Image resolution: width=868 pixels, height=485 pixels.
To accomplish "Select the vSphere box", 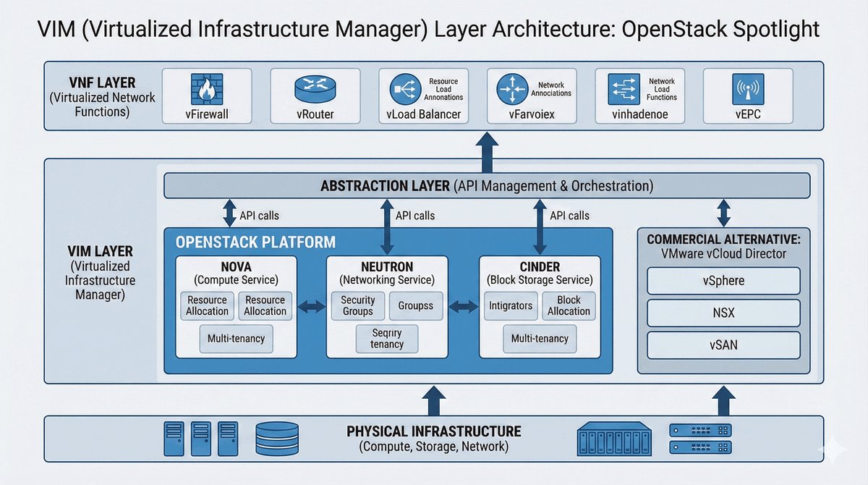I will pos(723,281).
